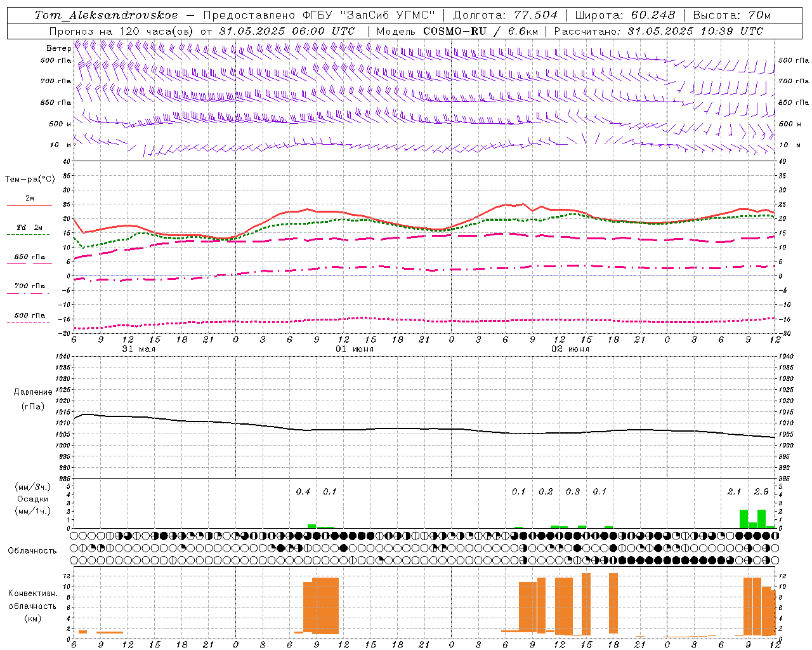This screenshot has height=650, width=812.
Task: Click the 02 июня date label
Action: click(x=570, y=349)
